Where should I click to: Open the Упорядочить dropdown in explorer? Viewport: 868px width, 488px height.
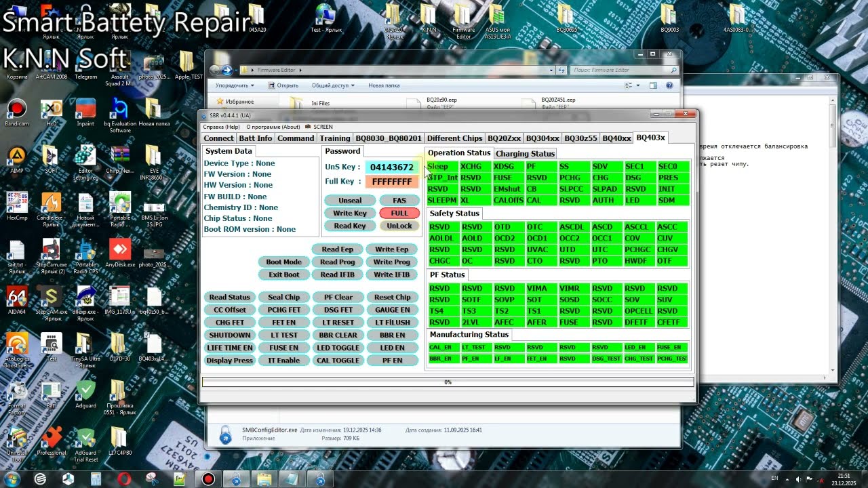(235, 85)
